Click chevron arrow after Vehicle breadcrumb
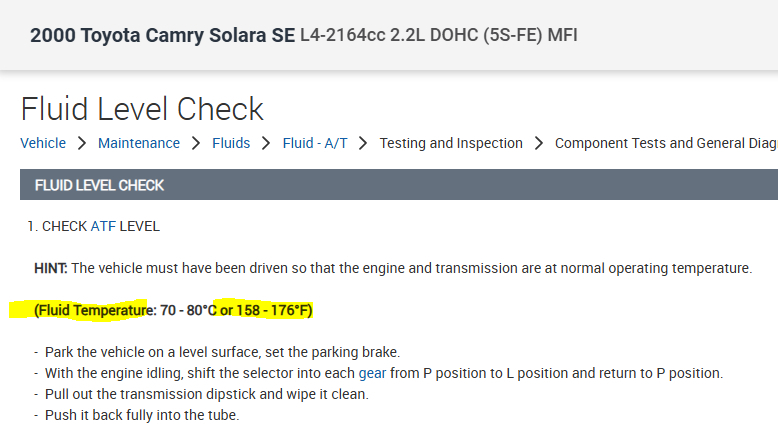The height and width of the screenshot is (438, 778). [x=82, y=143]
